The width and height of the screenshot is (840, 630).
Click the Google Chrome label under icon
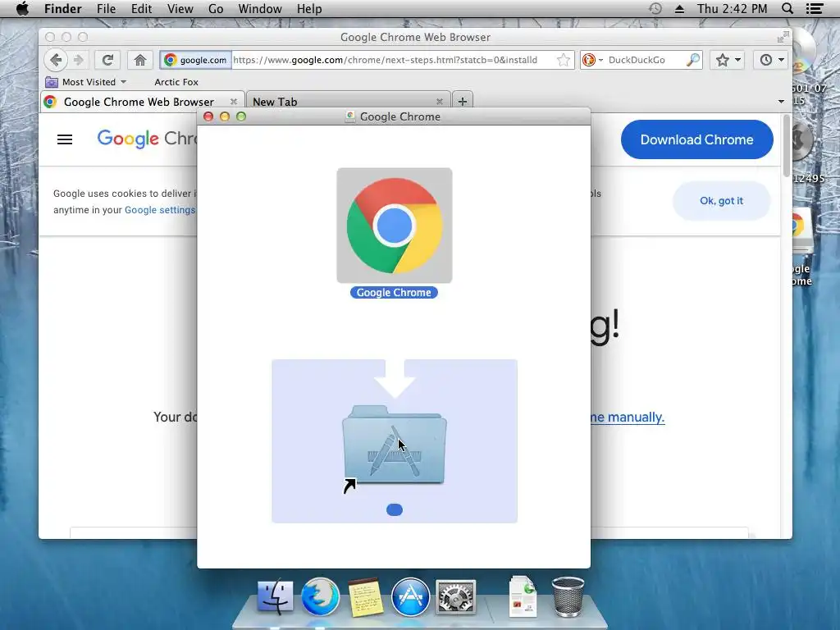[x=394, y=293]
